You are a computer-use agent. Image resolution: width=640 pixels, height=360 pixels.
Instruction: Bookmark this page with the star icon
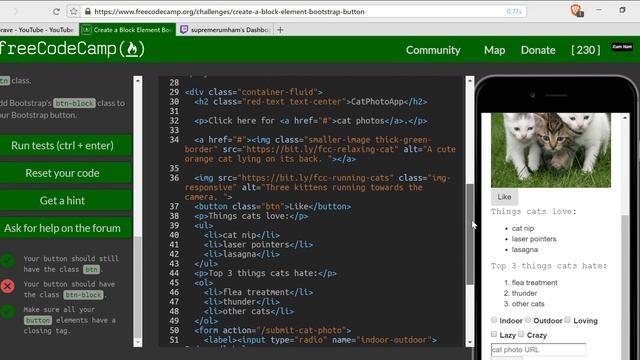tap(73, 11)
